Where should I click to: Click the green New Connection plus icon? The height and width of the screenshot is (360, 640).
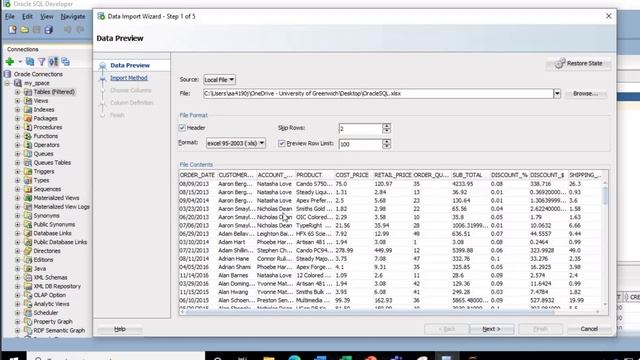tap(10, 62)
